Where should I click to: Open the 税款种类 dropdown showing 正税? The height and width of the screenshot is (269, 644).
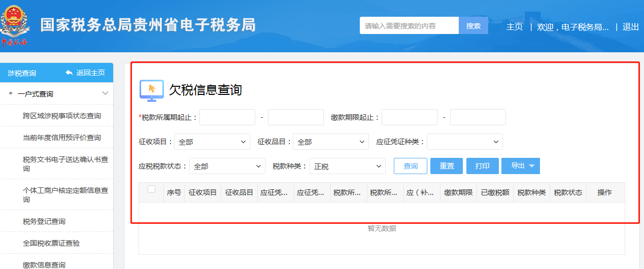348,166
